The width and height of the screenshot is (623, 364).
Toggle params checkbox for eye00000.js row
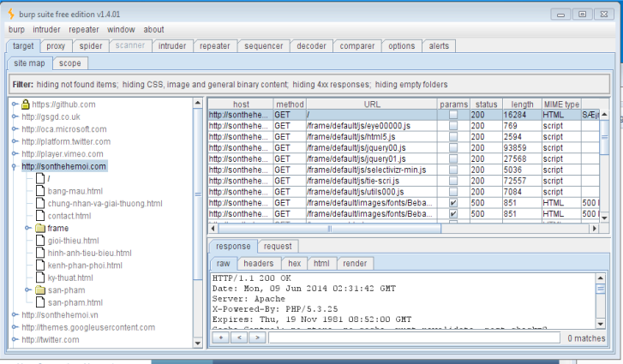click(453, 126)
